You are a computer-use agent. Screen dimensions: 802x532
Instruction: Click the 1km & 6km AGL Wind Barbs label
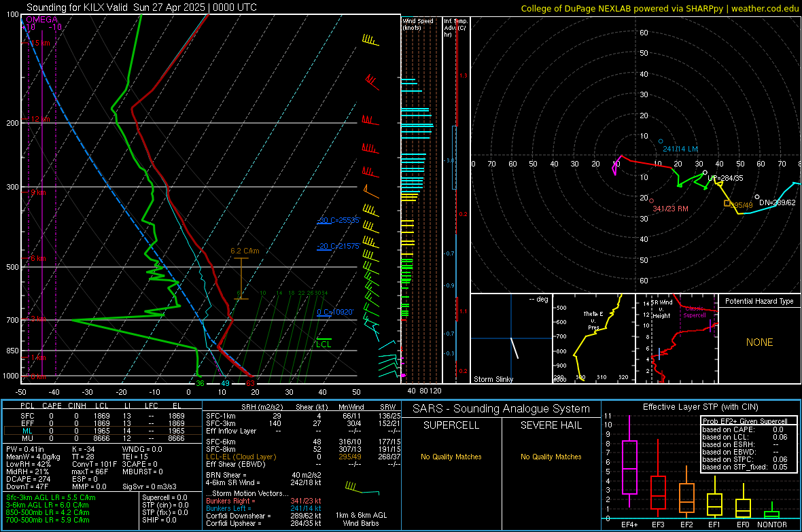[x=361, y=519]
